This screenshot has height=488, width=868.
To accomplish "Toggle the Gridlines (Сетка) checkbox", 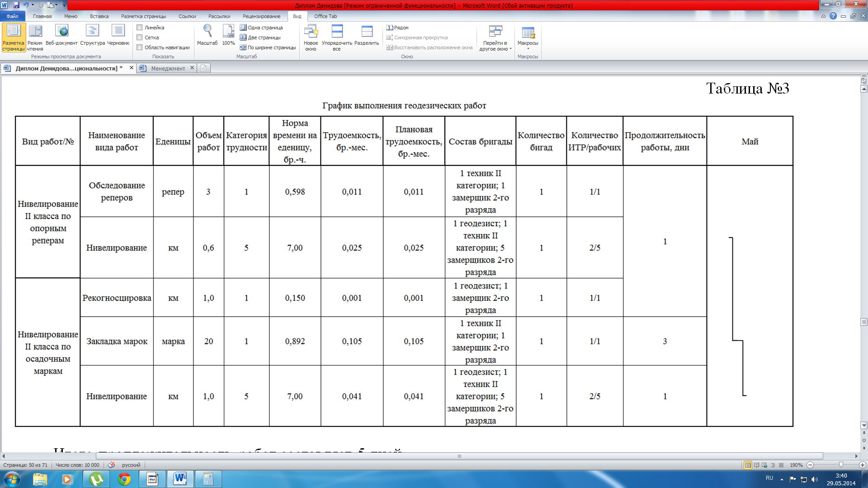I will [x=140, y=38].
